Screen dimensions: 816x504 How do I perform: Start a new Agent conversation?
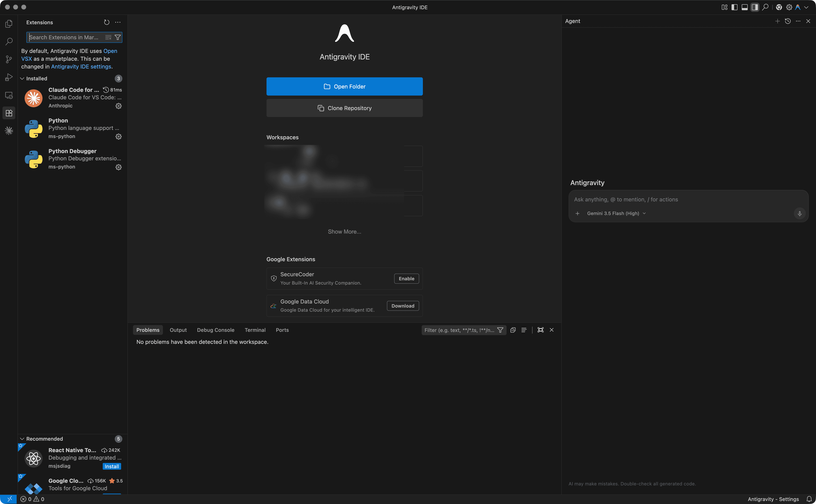(777, 21)
